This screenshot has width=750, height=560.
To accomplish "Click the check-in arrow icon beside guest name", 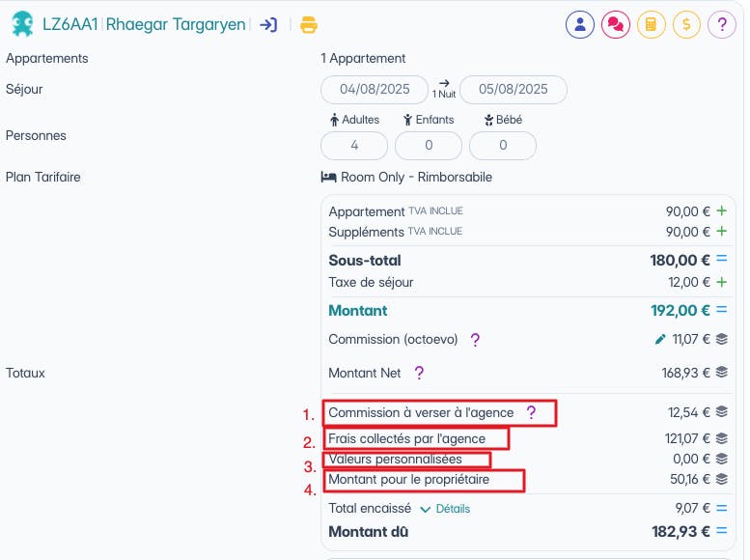I will point(268,25).
